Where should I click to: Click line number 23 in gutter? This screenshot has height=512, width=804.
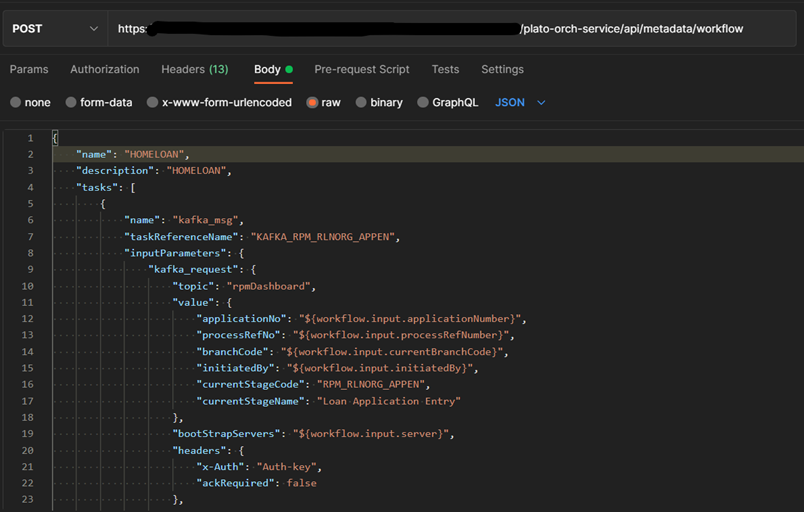click(28, 499)
